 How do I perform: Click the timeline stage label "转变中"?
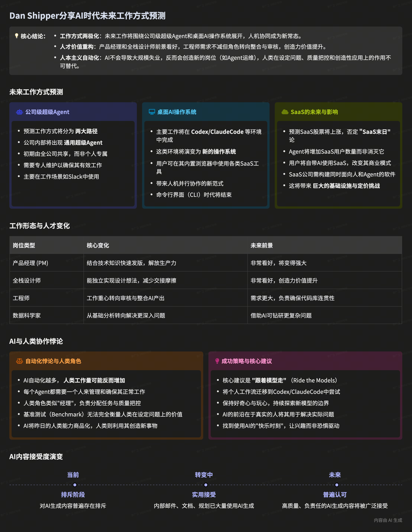coord(204,475)
